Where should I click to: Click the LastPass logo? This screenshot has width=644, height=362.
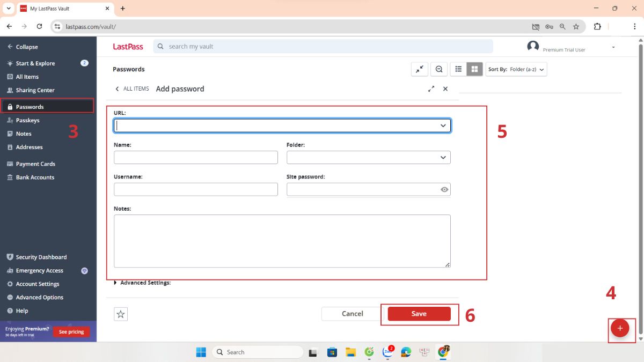coord(128,47)
